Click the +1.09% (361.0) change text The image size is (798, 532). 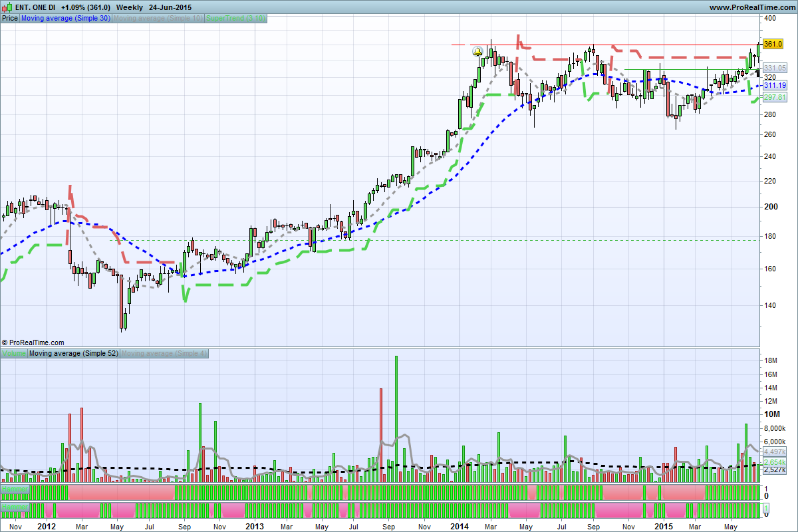(85, 7)
